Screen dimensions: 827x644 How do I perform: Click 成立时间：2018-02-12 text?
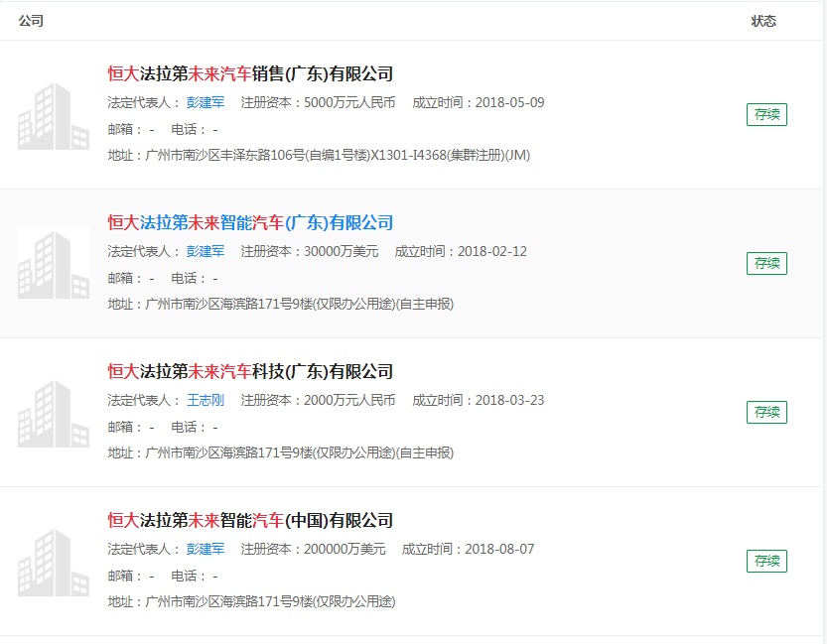pyautogui.click(x=461, y=251)
